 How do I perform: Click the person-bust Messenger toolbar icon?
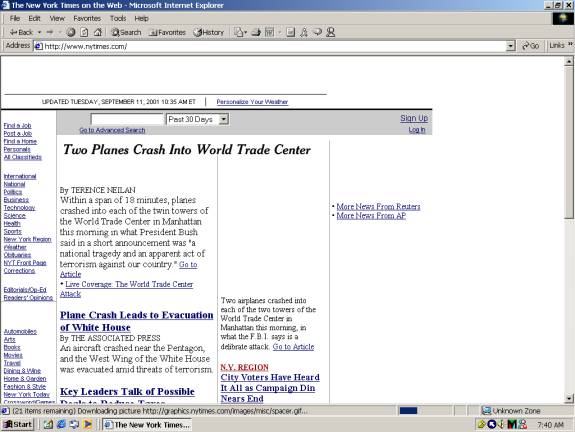click(x=330, y=32)
